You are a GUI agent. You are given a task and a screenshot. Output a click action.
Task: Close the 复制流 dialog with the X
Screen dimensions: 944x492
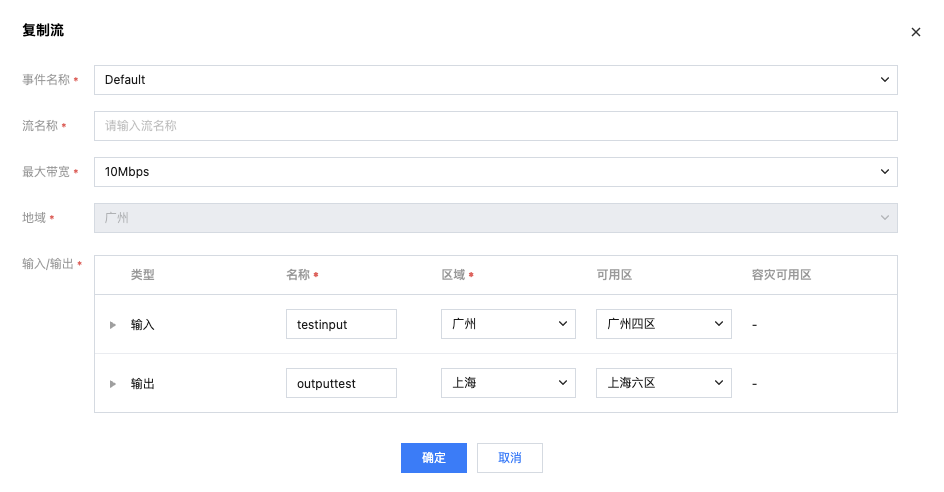coord(915,32)
